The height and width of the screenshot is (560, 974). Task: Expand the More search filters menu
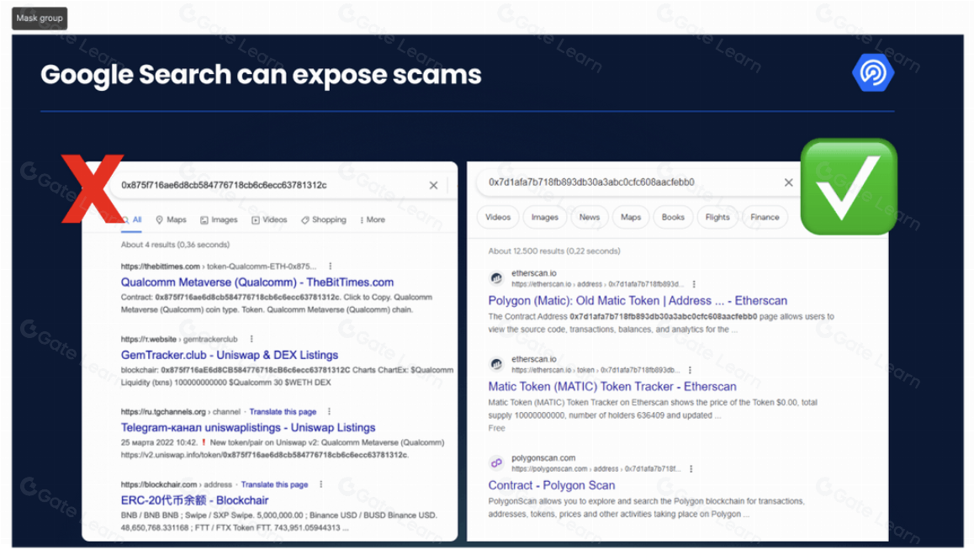click(372, 219)
